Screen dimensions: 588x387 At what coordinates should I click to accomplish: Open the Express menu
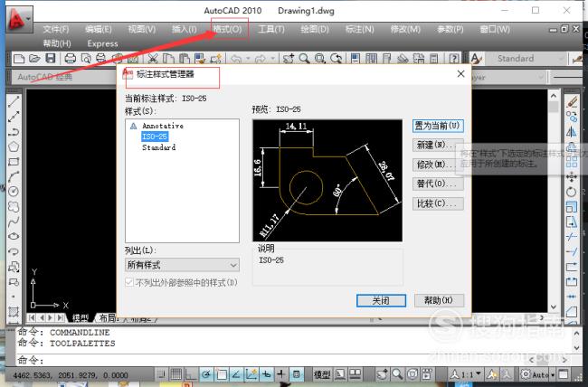pos(103,43)
